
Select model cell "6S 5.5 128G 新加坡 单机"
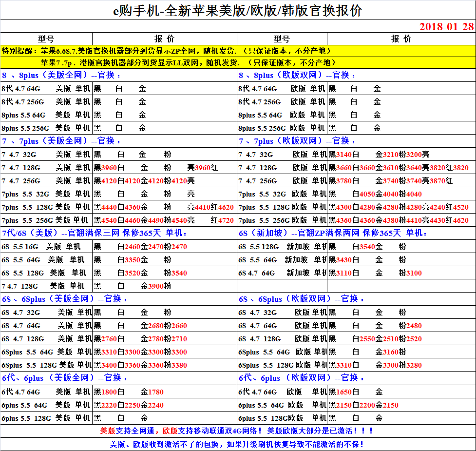point(282,247)
